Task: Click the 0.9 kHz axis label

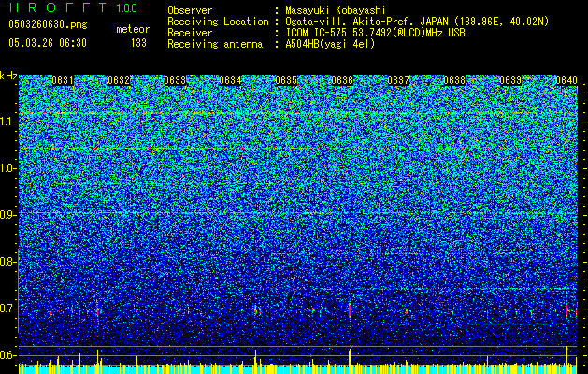Action: (7, 215)
